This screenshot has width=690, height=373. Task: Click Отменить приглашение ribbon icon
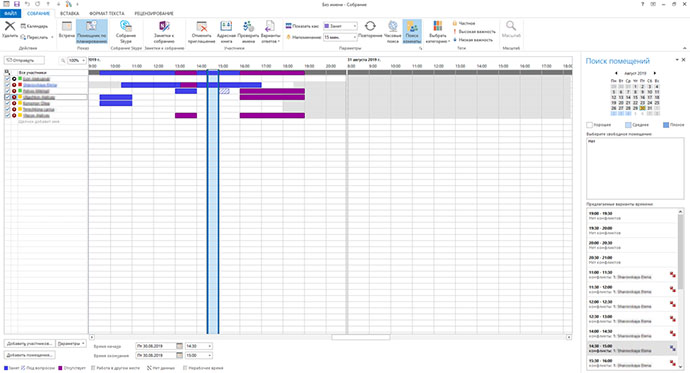[202, 26]
